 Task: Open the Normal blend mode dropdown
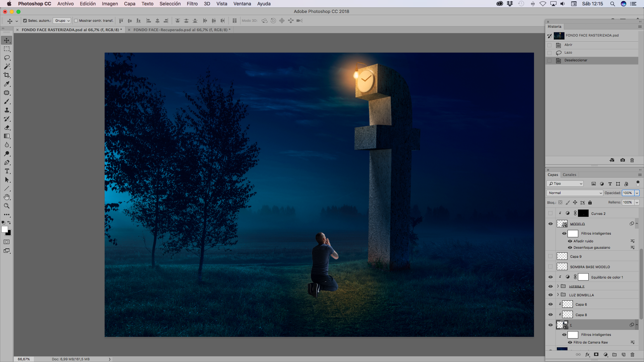point(575,193)
